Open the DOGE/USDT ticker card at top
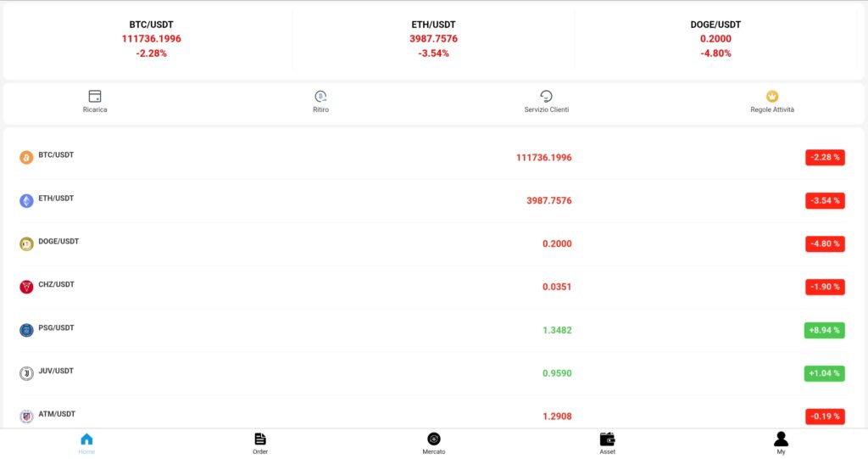Image resolution: width=868 pixels, height=459 pixels. pyautogui.click(x=715, y=39)
